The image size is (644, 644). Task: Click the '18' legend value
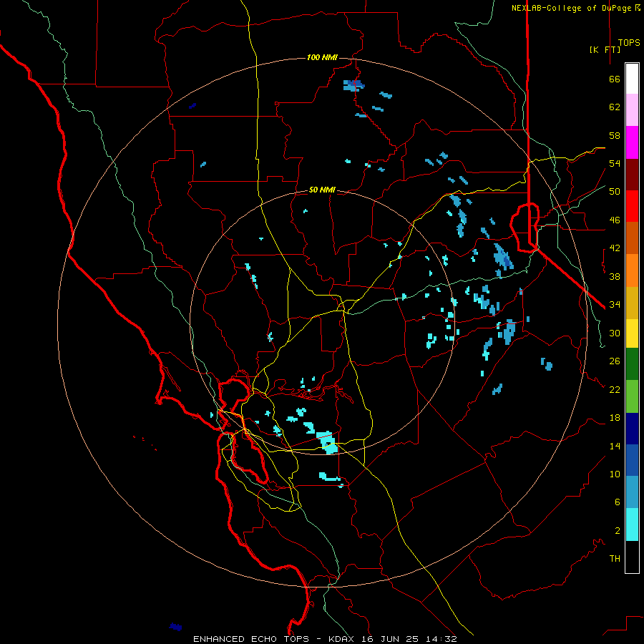(x=615, y=418)
